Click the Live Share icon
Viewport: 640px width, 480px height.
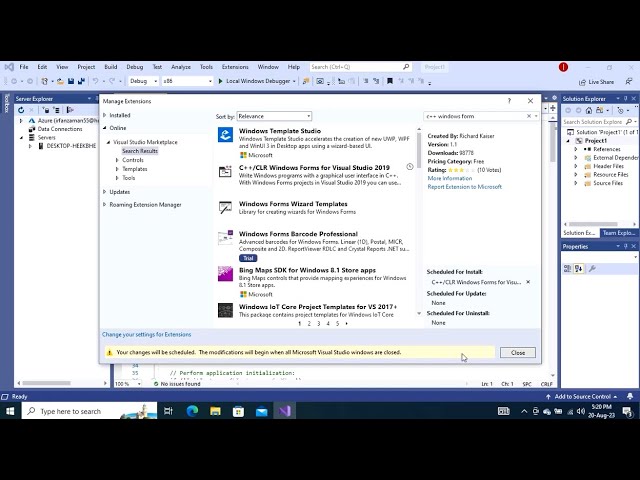(582, 82)
